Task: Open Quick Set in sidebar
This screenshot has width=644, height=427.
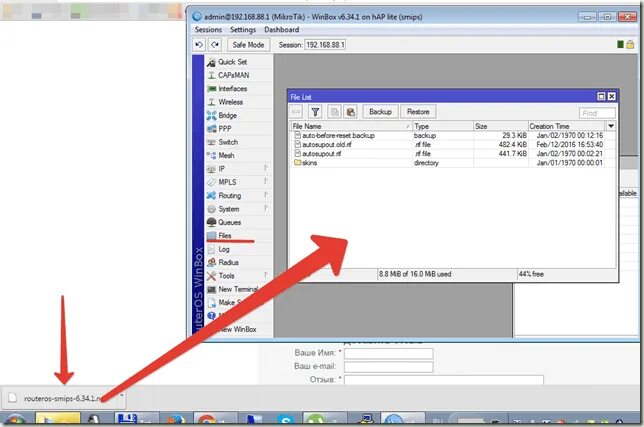Action: pos(232,62)
